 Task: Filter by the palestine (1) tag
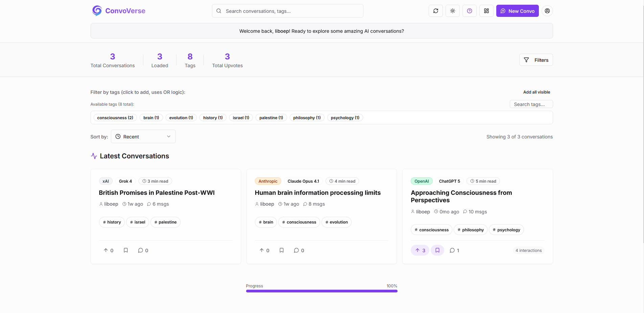[271, 118]
